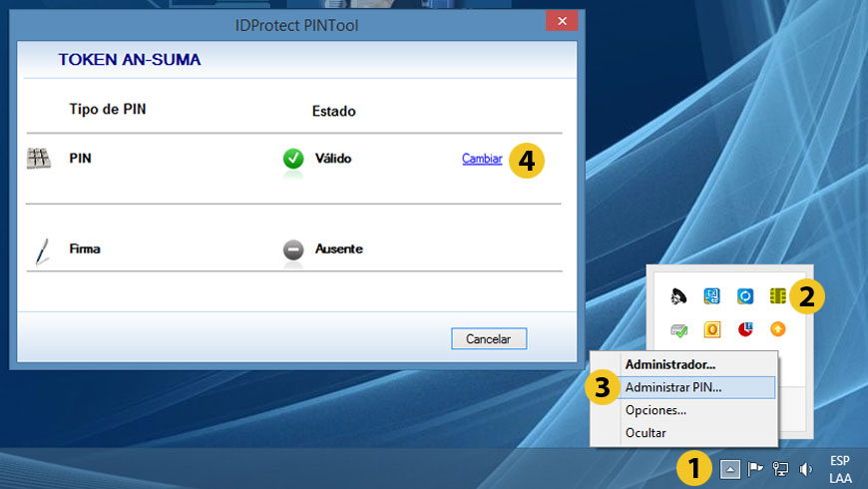Click the red pie chart tray icon
Screen dimensions: 868x489
pyautogui.click(x=745, y=329)
